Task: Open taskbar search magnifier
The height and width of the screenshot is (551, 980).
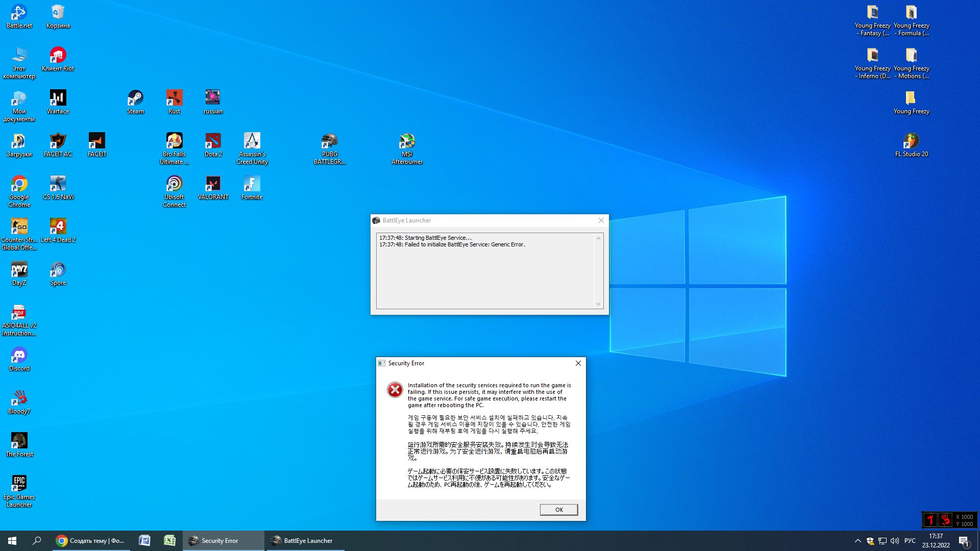Action: coord(37,541)
